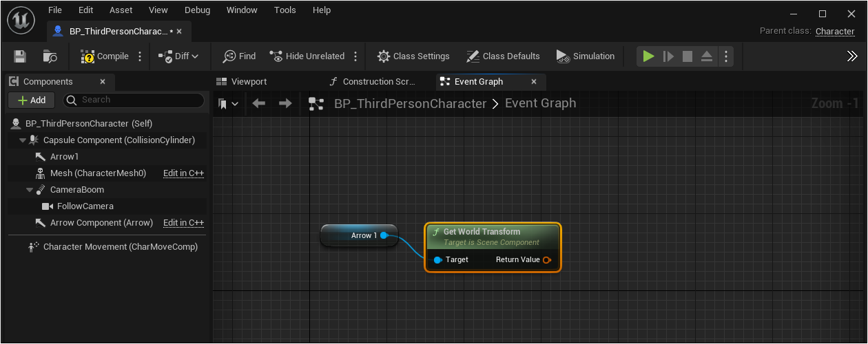The width and height of the screenshot is (868, 344).
Task: Open the Tools menu
Action: click(285, 10)
